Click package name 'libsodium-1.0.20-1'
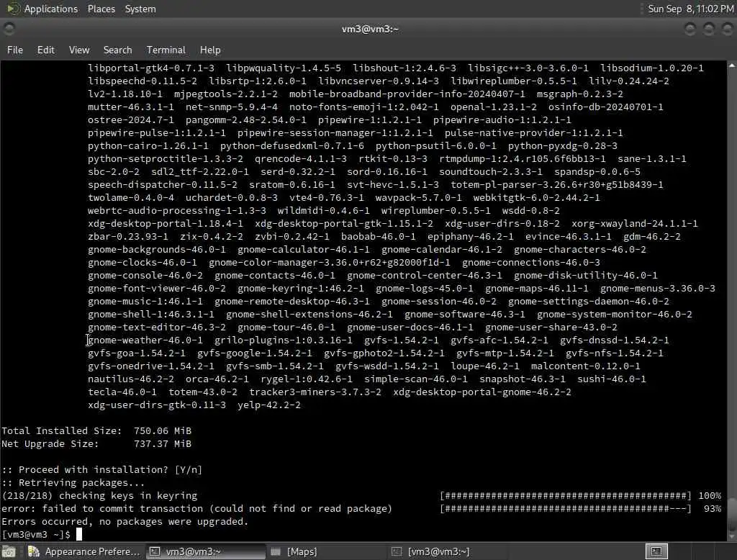The height and width of the screenshot is (560, 737). point(652,68)
